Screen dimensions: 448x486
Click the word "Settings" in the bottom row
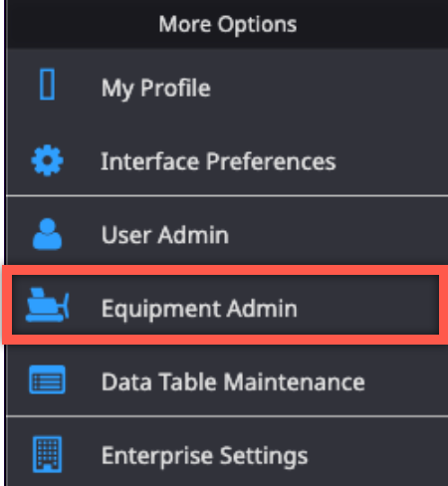point(264,456)
